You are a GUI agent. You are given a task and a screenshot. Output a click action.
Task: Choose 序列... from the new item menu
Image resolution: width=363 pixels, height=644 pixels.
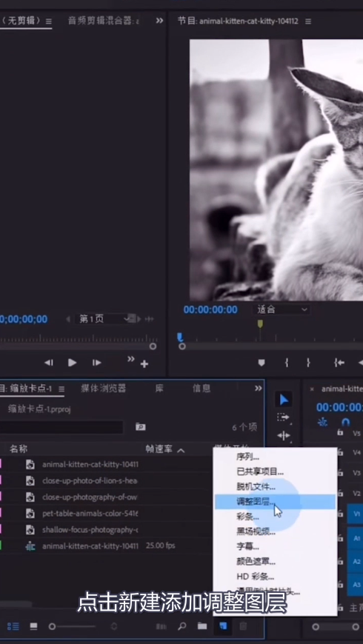pyautogui.click(x=276, y=457)
